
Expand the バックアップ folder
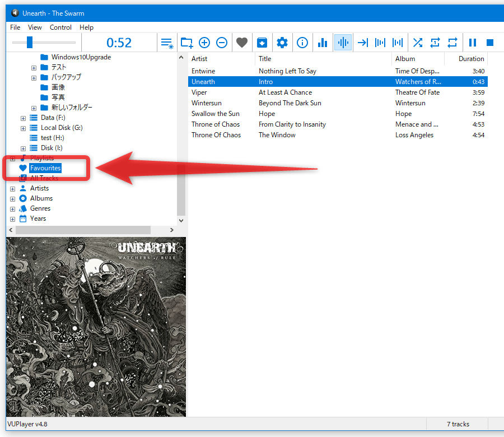click(34, 78)
